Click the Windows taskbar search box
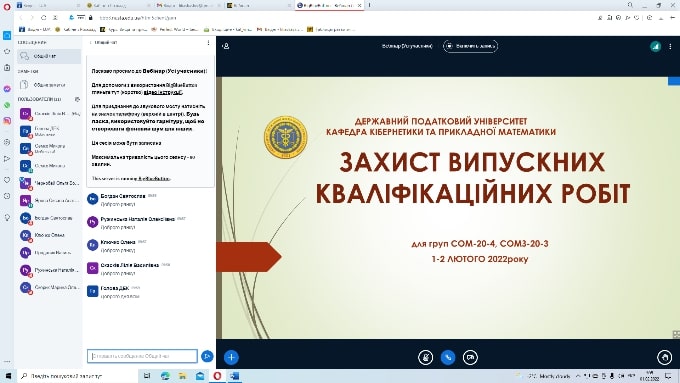Screen dimensions: 680x383 [x=79, y=376]
